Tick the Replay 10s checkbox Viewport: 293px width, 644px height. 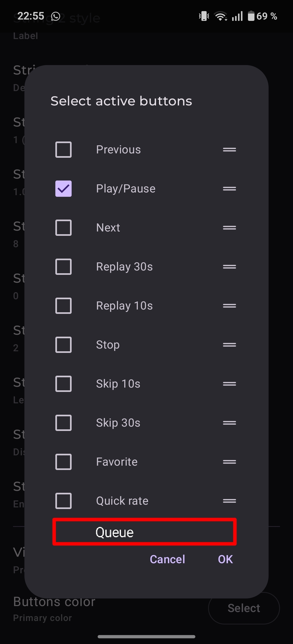click(x=63, y=306)
